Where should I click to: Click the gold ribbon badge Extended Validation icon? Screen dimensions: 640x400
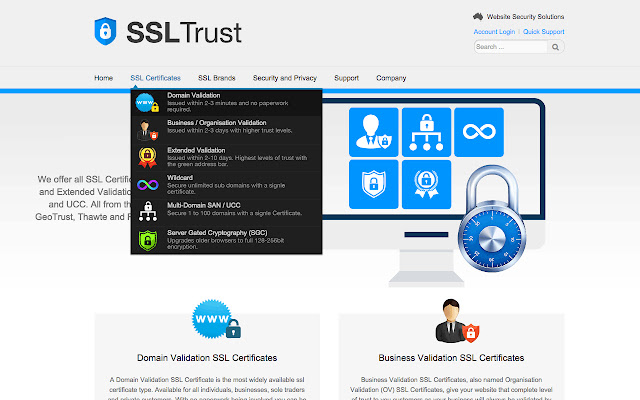147,157
